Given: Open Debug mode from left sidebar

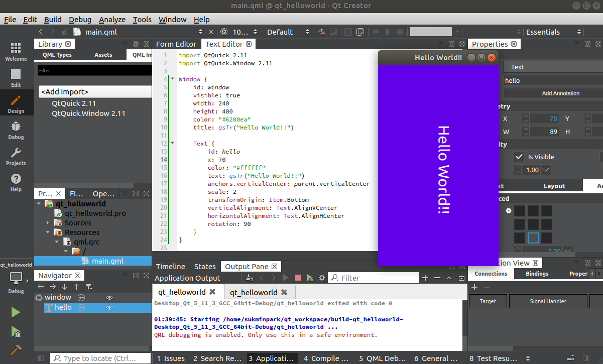Looking at the screenshot, I should 16,131.
